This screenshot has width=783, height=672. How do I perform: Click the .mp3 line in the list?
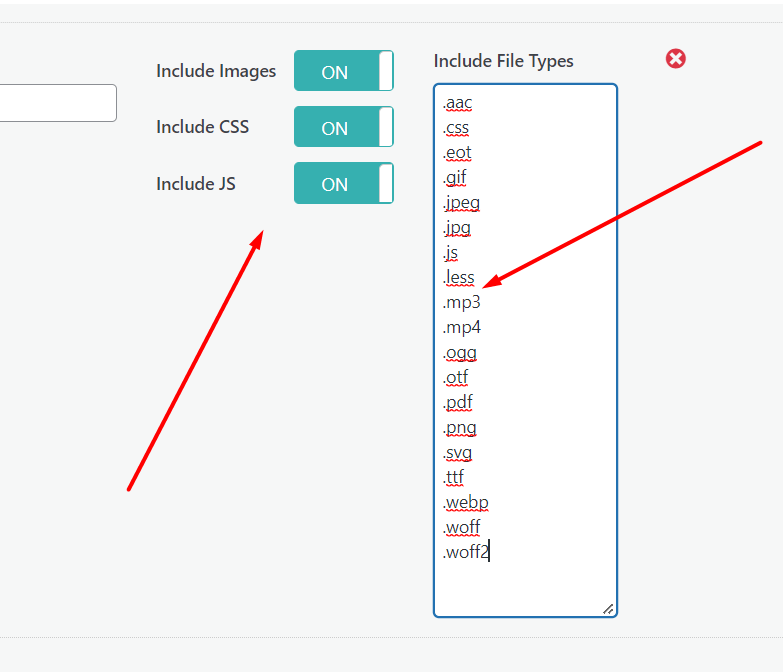point(461,303)
